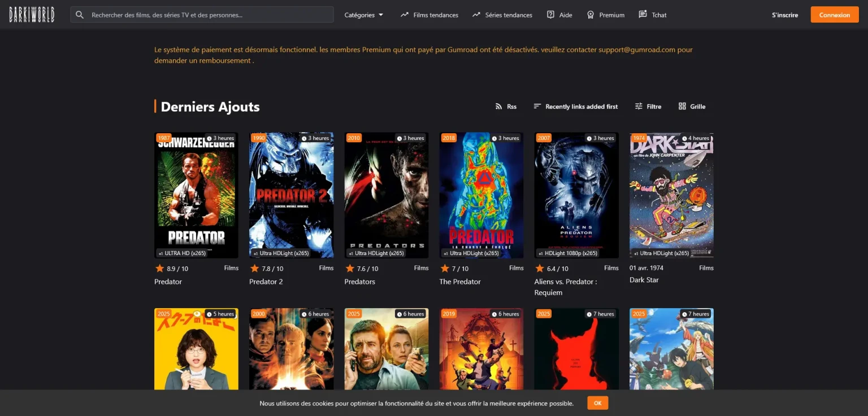
Task: Click the support@gumroad.com address in the notice
Action: point(637,50)
